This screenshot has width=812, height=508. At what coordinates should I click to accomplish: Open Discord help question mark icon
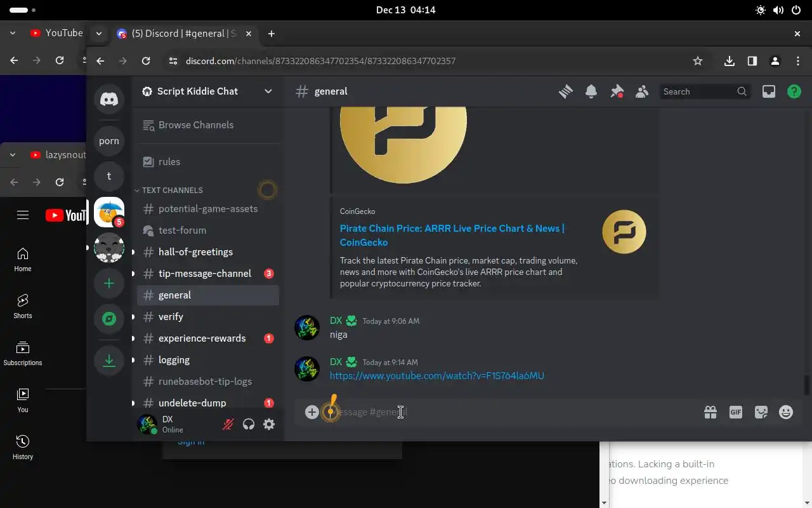point(794,91)
